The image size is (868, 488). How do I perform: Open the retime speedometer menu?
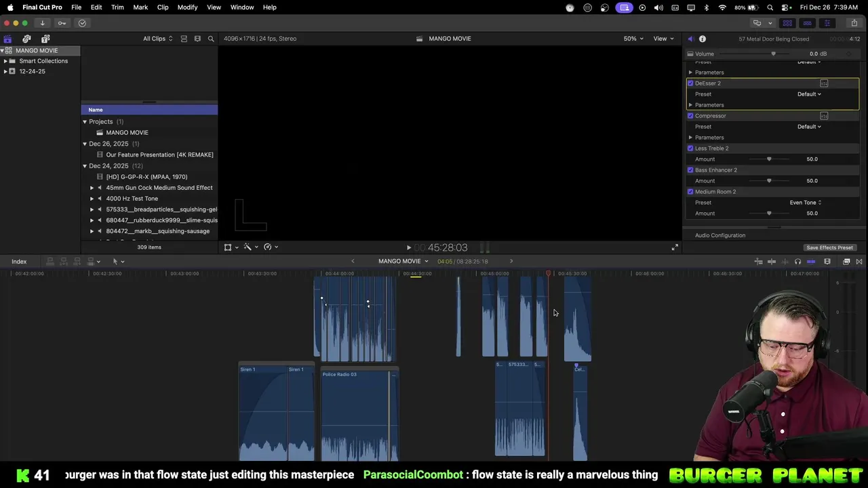[270, 247]
